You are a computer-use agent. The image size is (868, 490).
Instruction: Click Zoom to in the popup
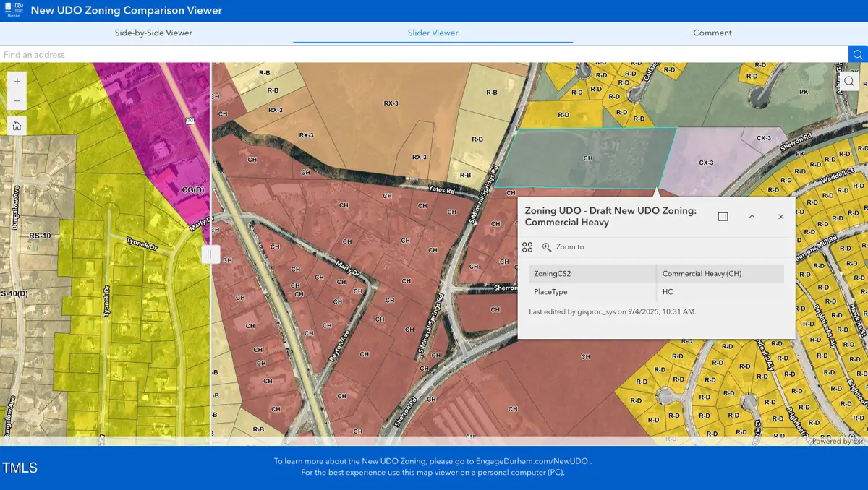pos(563,247)
